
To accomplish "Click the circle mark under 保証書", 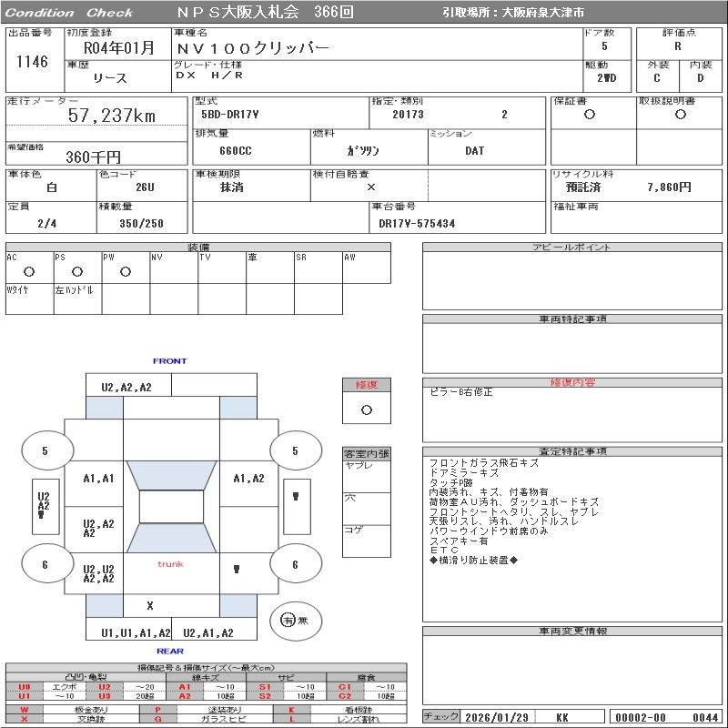I will click(590, 115).
